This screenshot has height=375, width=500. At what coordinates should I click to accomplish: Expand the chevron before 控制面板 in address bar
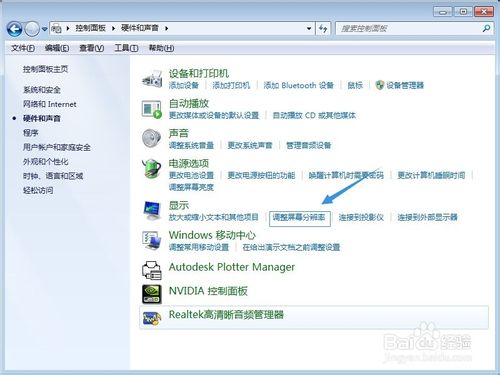click(x=68, y=29)
